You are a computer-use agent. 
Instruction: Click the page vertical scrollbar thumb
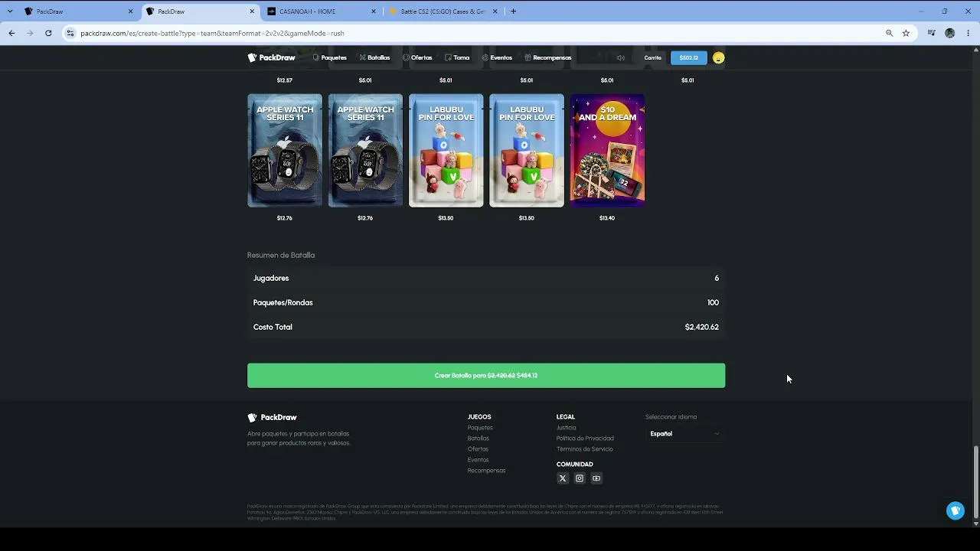(975, 481)
